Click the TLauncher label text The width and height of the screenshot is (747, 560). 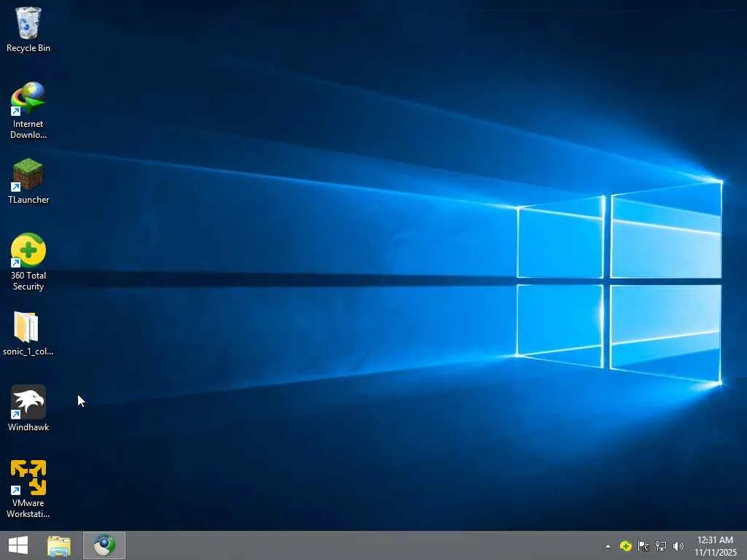28,200
